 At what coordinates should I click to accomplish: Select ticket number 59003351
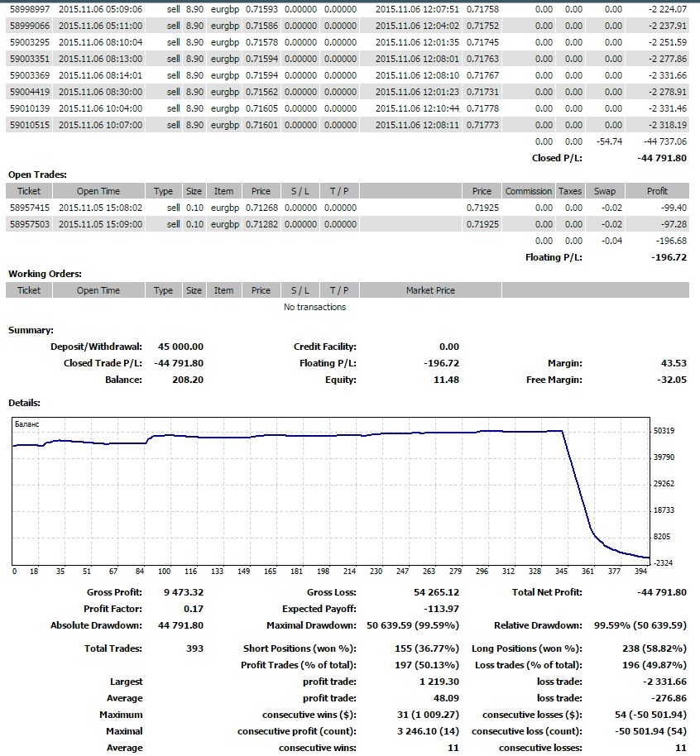click(30, 59)
